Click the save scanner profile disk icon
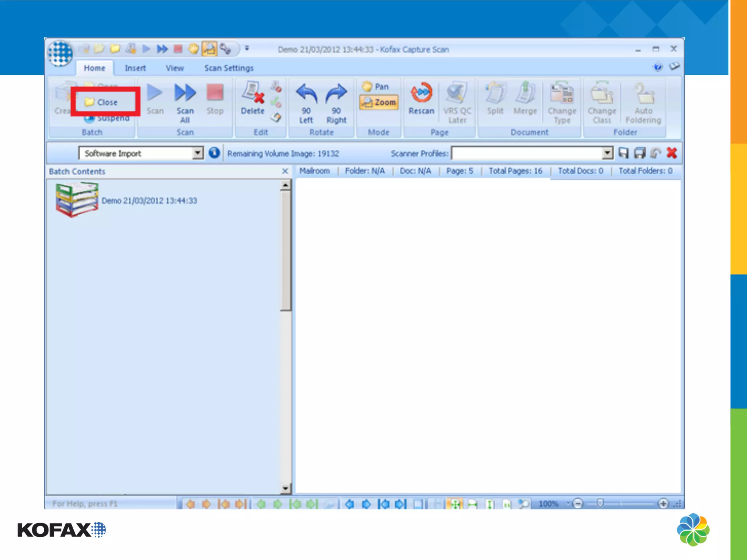Image resolution: width=747 pixels, height=560 pixels. tap(623, 153)
